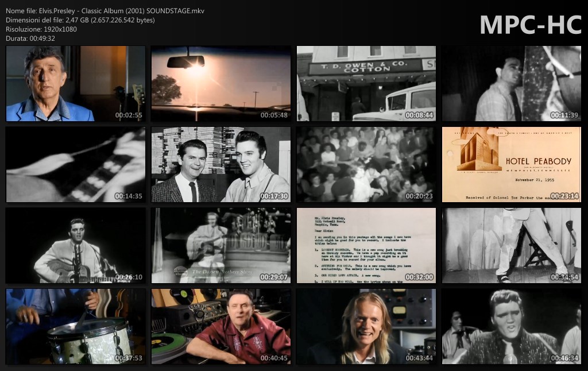The height and width of the screenshot is (371, 588).
Task: Open the typed letter thumbnail at 00:32:00
Action: (366, 246)
